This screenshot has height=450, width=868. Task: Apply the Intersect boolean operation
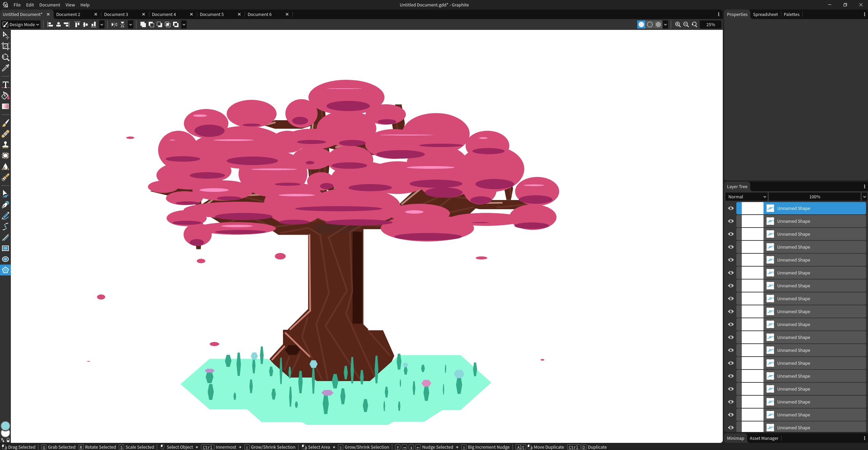coord(168,24)
